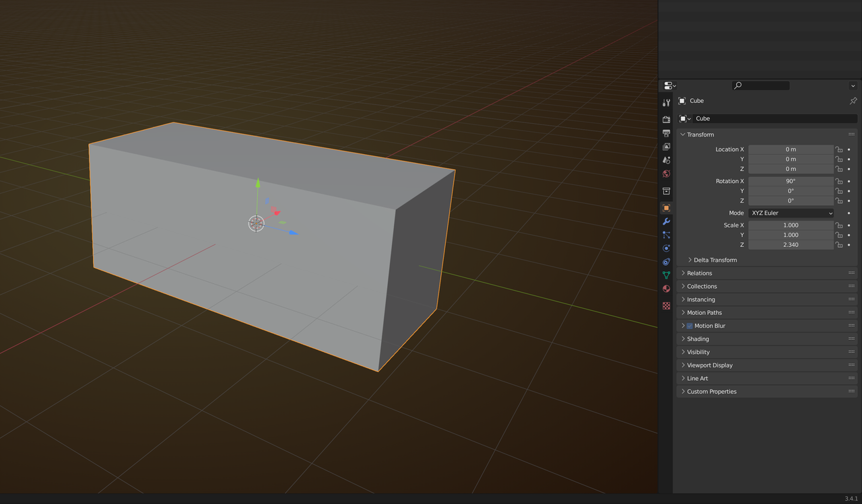Open the Tool properties tab

pyautogui.click(x=666, y=103)
